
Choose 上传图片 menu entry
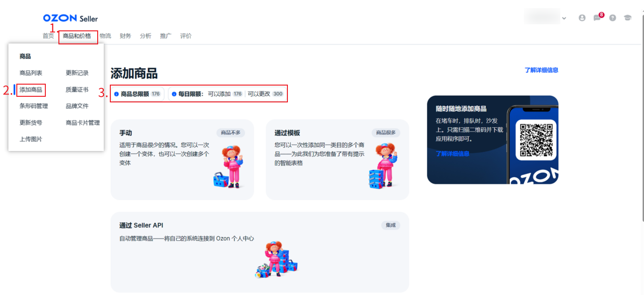(31, 139)
